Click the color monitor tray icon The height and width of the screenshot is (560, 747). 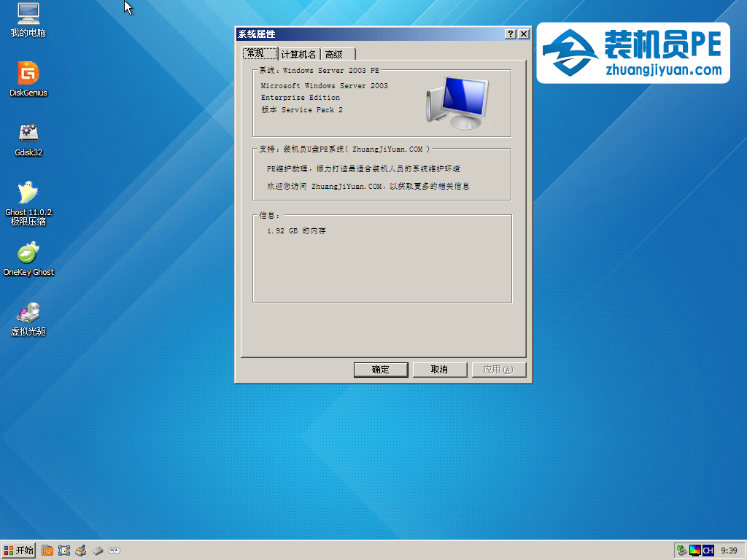695,551
